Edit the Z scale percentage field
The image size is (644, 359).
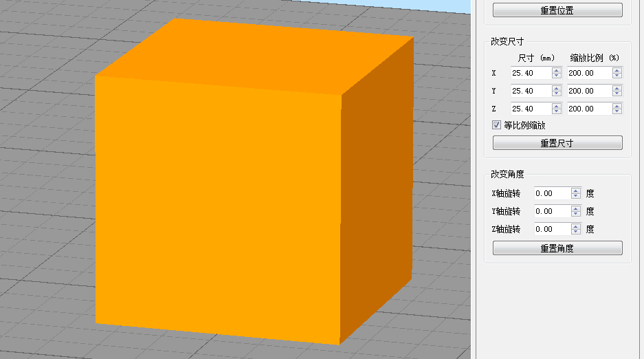coord(590,109)
